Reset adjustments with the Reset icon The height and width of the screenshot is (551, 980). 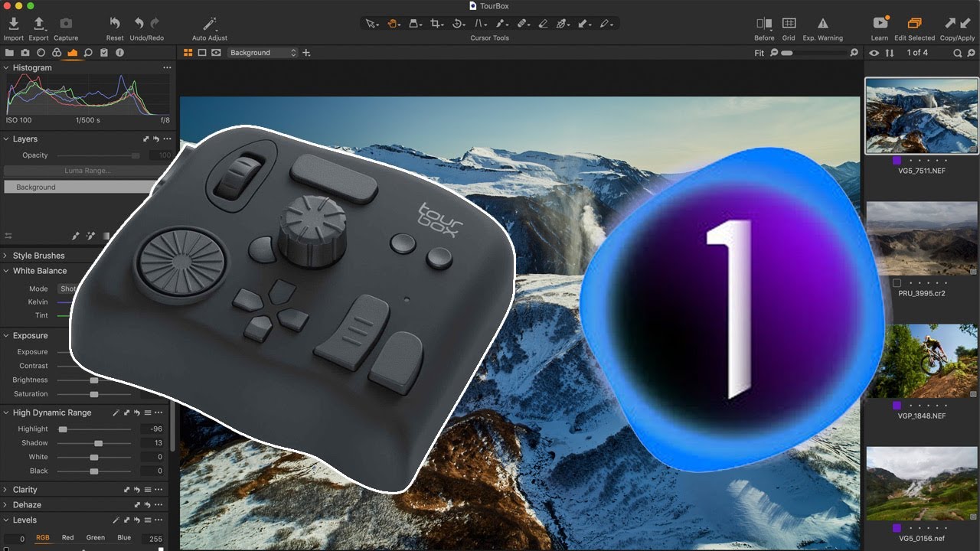click(115, 24)
